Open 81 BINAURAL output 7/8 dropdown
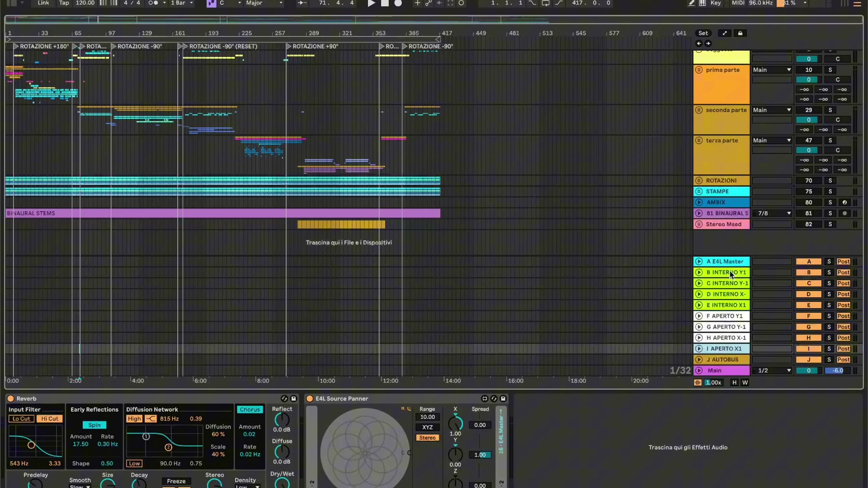This screenshot has height=488, width=868. (772, 213)
